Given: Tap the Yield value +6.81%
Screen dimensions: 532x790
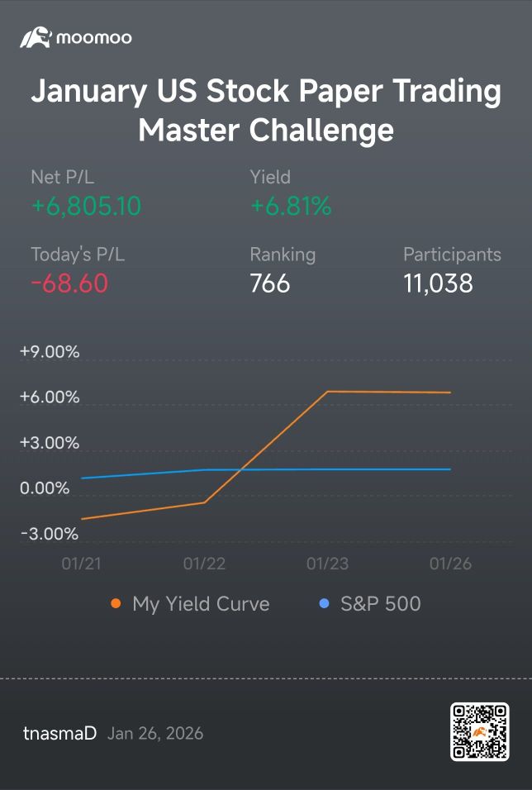Looking at the screenshot, I should pos(291,206).
